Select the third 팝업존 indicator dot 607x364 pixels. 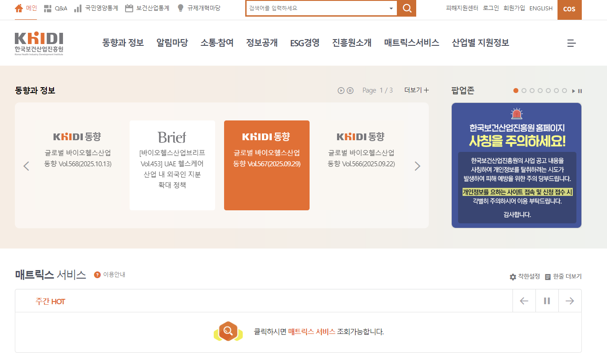click(x=532, y=90)
